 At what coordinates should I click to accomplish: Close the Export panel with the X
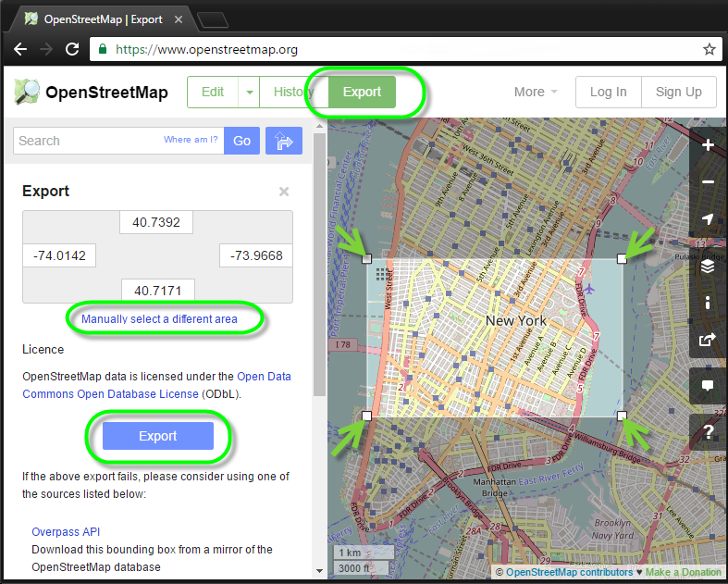click(x=284, y=192)
